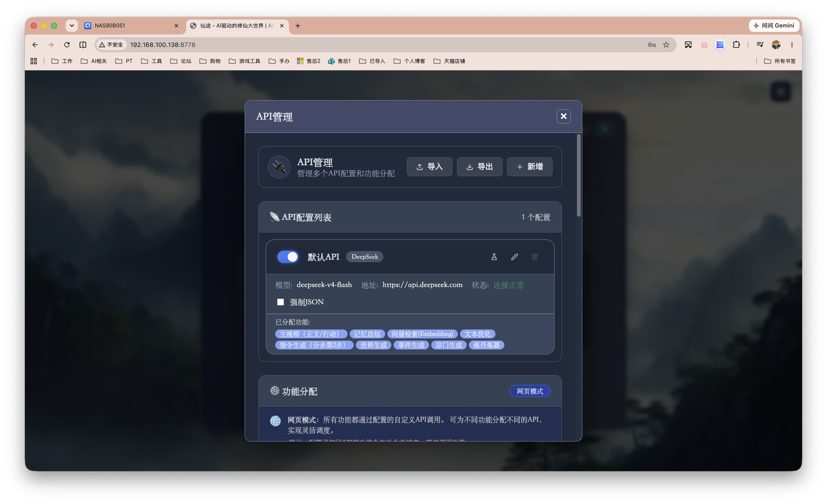
Task: Click the 世界生成 function tag
Action: click(x=373, y=345)
